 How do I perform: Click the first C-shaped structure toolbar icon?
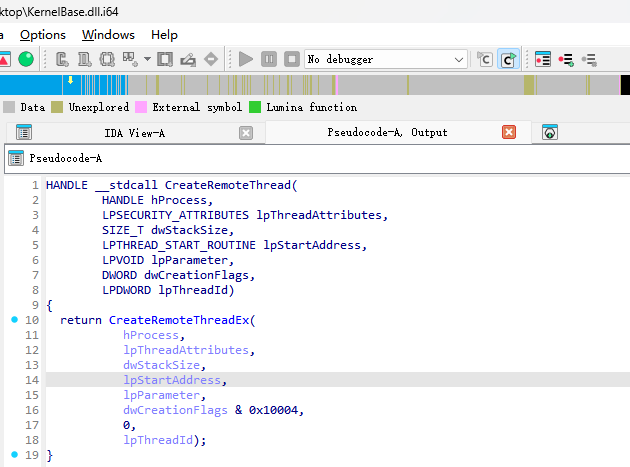click(x=62, y=59)
